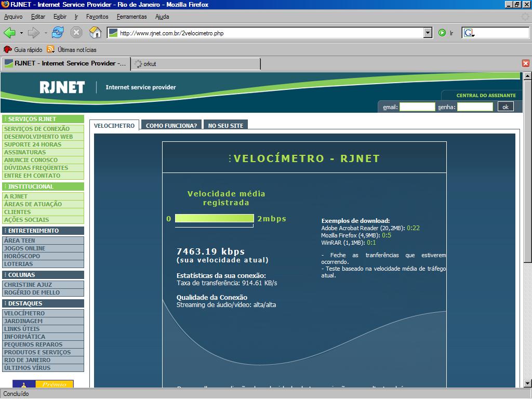Open the Favoritos menu
This screenshot has height=399, width=532.
tap(97, 17)
